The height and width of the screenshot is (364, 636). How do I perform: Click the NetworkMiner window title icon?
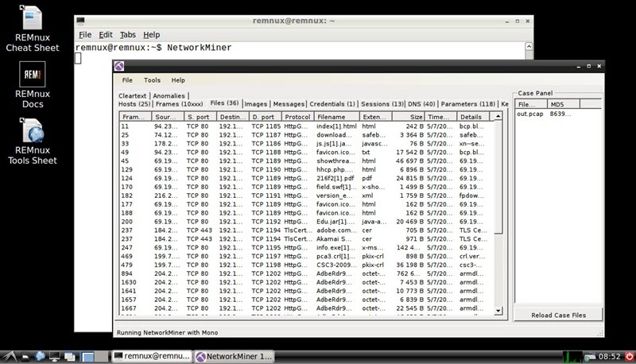click(118, 66)
